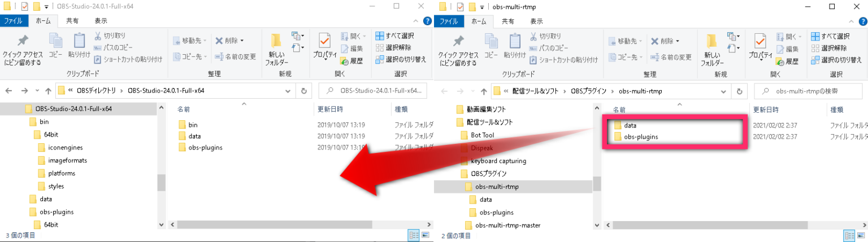Click 履歴 history in OBS-Studio window ribbon
The image size is (868, 242).
pos(351,60)
